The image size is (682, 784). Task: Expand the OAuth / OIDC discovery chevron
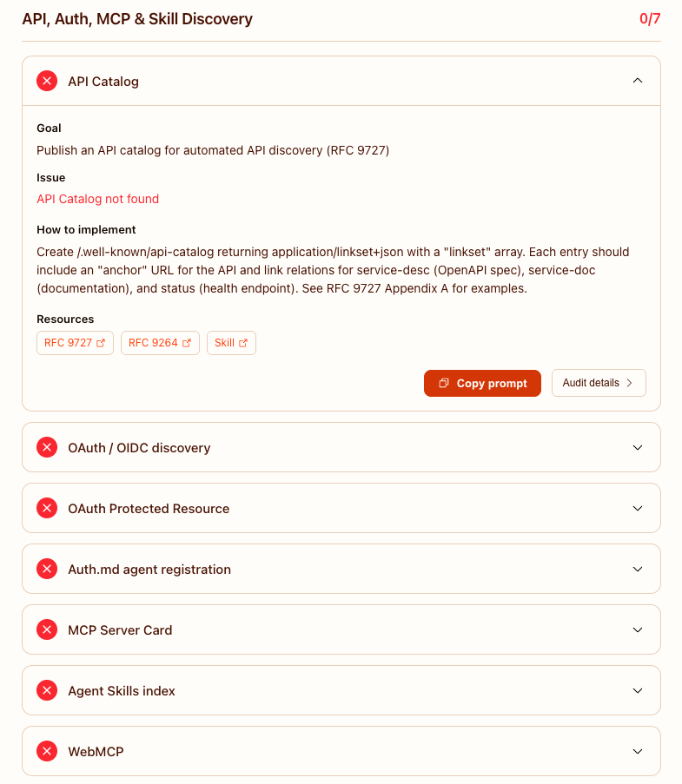point(638,447)
